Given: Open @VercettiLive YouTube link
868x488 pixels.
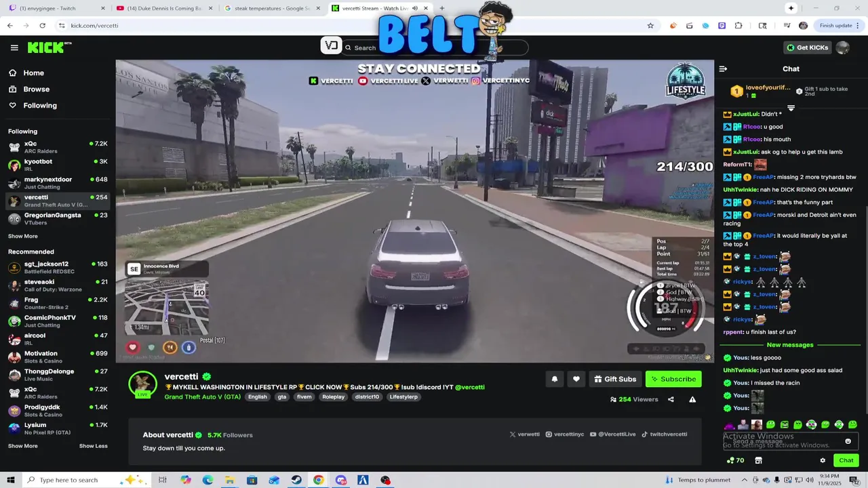Looking at the screenshot, I should 613,434.
